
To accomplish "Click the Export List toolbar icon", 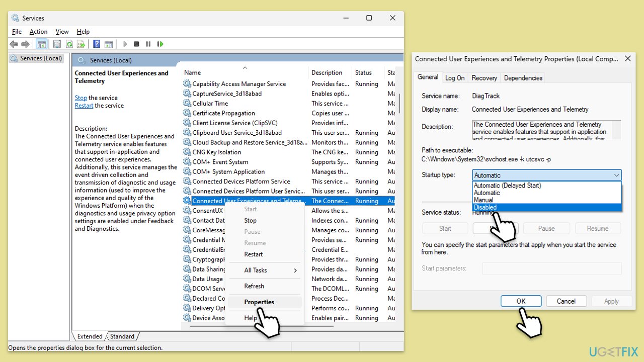I will point(80,44).
